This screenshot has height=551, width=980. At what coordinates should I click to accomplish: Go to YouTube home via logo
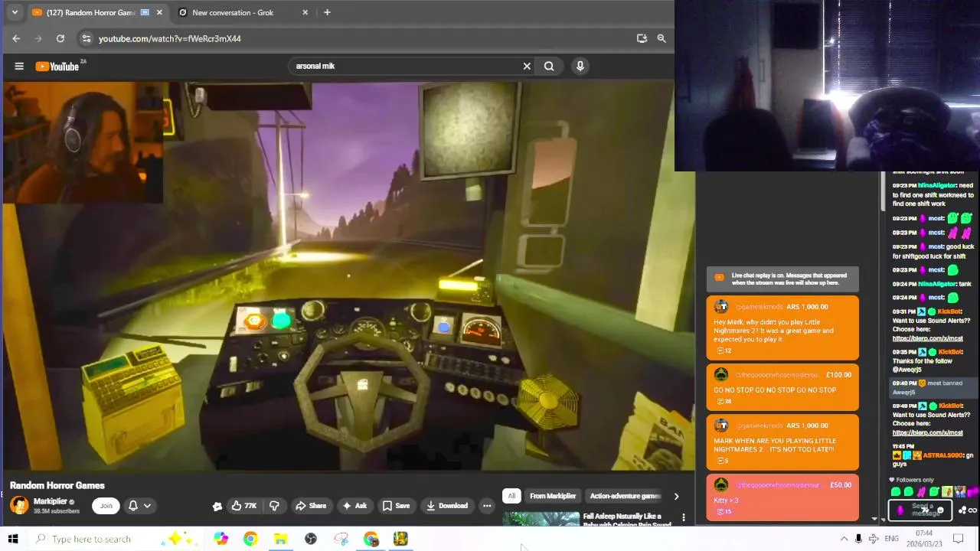(57, 67)
